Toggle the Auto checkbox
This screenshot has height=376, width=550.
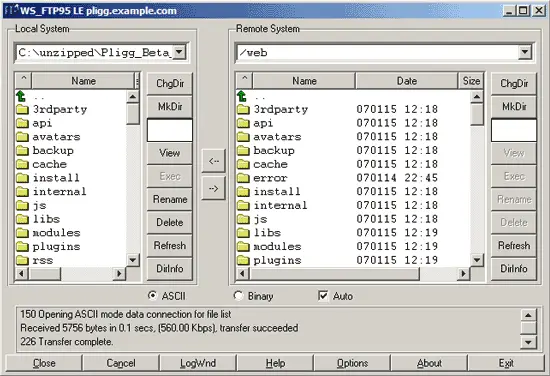tap(323, 296)
